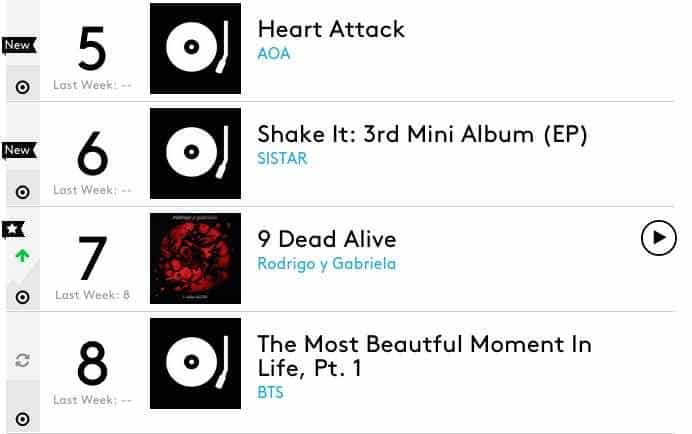Open the SISTAR artist link
The height and width of the screenshot is (434, 692).
click(282, 158)
